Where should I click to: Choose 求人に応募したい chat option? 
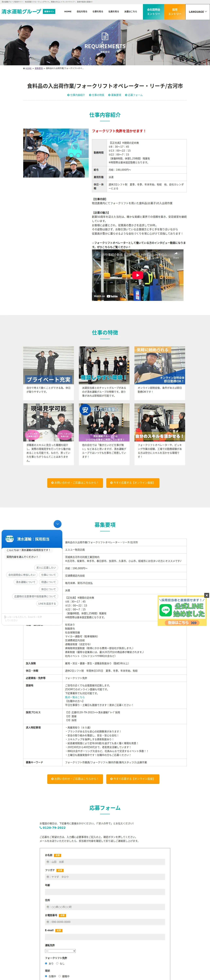46,568
